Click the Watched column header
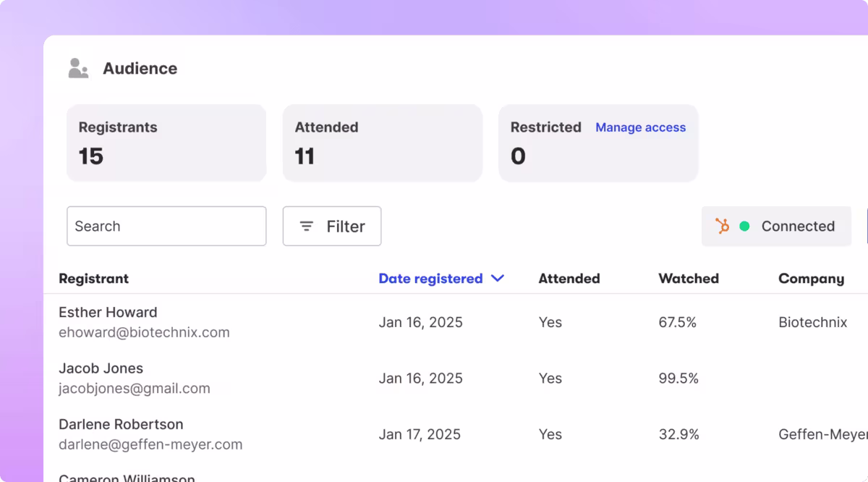 (x=689, y=279)
